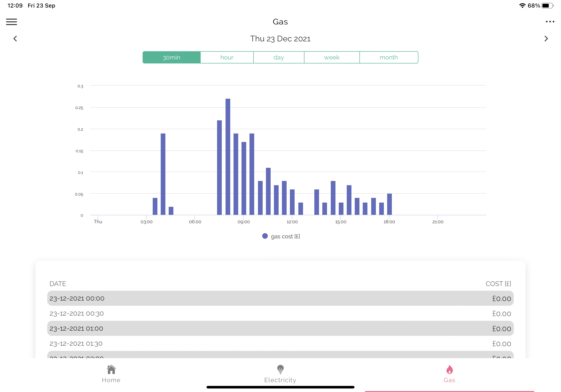Select the 30min interval option
Screen dimensions: 561x392
[x=171, y=57]
